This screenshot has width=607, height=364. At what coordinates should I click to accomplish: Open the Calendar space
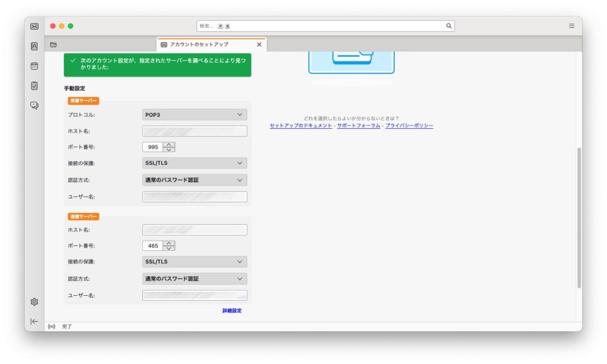point(34,66)
